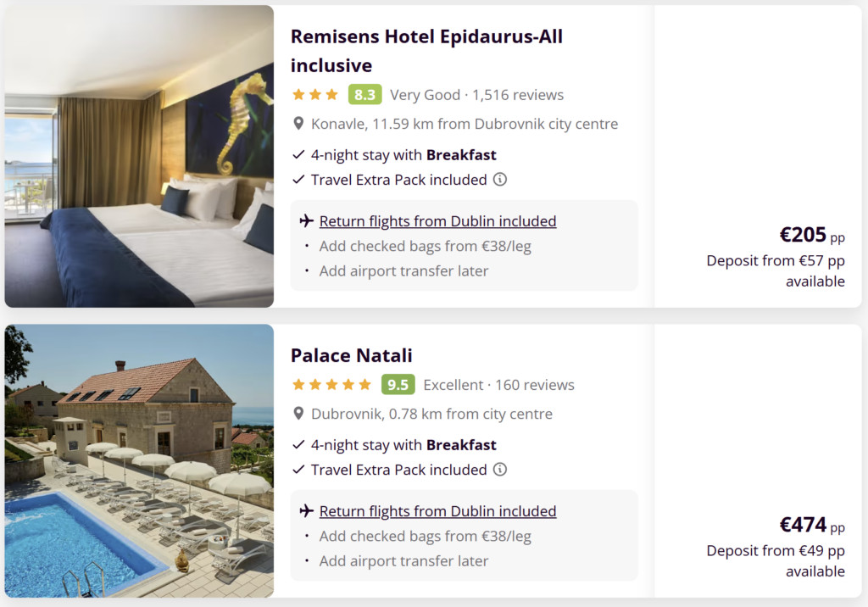This screenshot has height=607, width=868.
Task: Select the Palace Natali hotel title
Action: (x=351, y=355)
